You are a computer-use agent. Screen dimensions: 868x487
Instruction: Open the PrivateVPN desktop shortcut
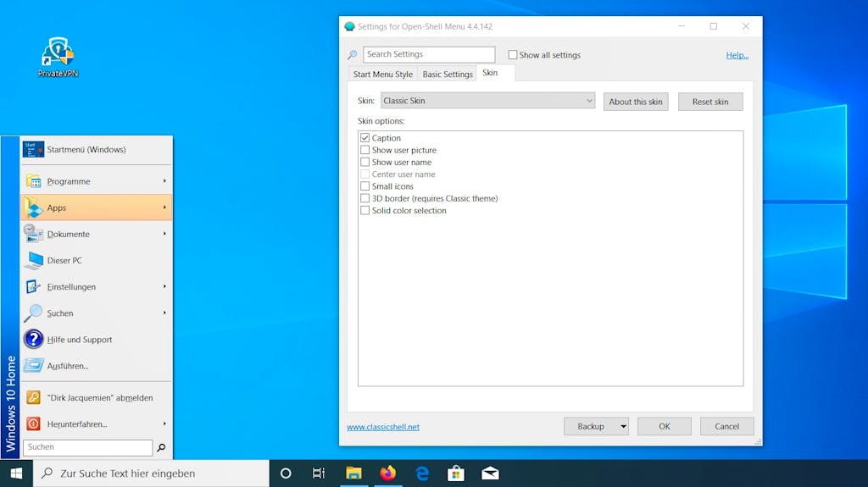tap(58, 57)
